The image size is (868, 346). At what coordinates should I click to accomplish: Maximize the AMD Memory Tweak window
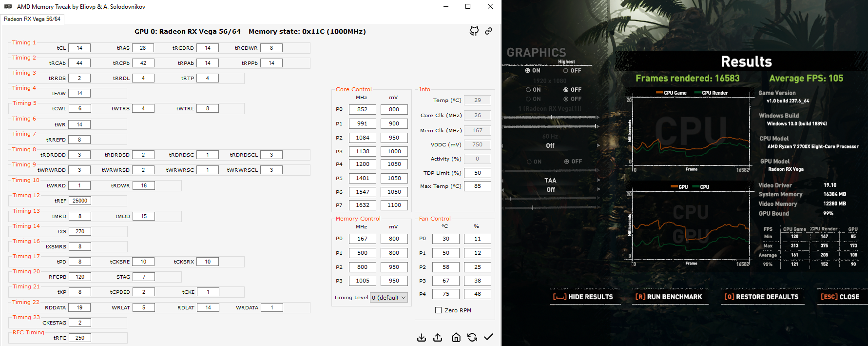pyautogui.click(x=468, y=6)
